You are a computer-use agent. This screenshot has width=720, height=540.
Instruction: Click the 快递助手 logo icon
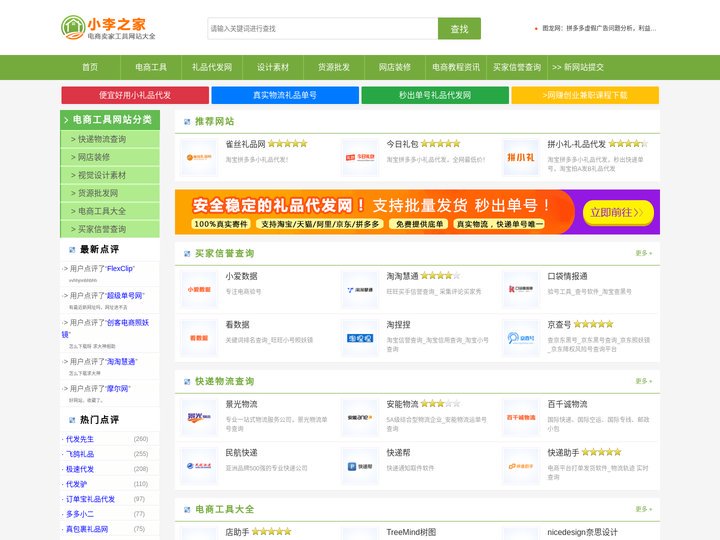point(521,466)
